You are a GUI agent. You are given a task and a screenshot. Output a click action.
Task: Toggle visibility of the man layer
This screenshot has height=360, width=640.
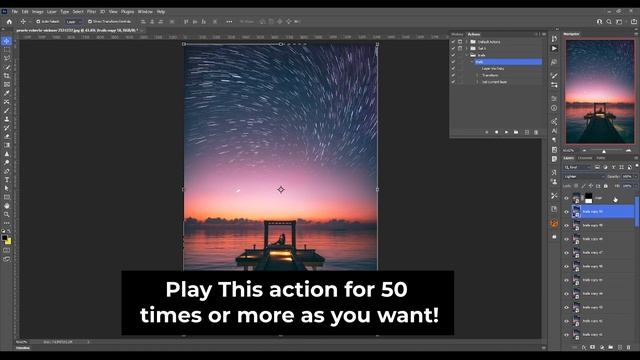tap(566, 198)
